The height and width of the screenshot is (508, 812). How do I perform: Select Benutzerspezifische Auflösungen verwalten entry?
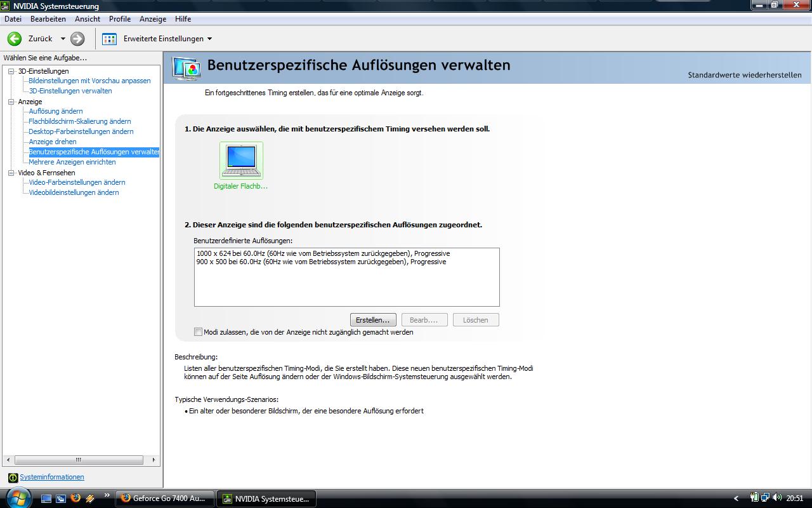pos(94,152)
